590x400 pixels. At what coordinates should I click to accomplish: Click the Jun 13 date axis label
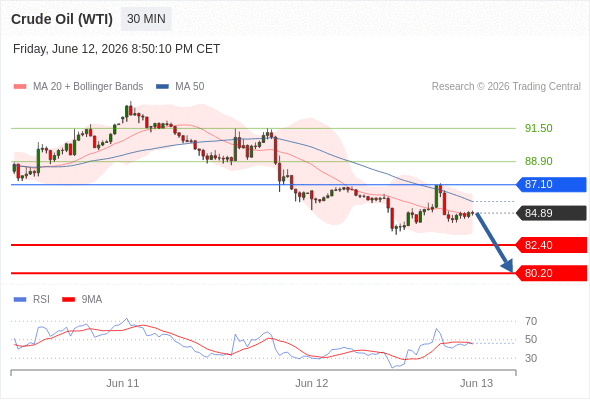point(476,383)
